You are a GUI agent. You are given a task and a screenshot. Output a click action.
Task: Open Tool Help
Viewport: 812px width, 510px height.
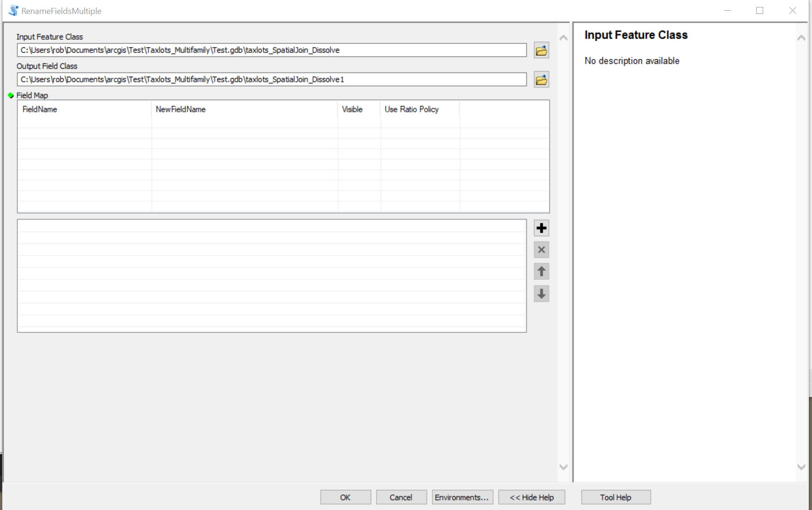(x=616, y=497)
